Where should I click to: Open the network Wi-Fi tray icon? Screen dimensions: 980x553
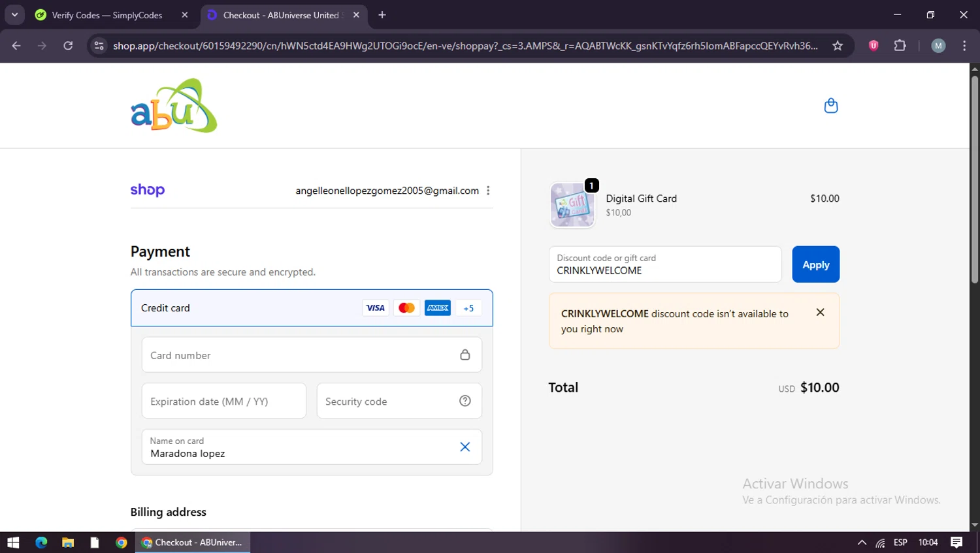click(881, 543)
